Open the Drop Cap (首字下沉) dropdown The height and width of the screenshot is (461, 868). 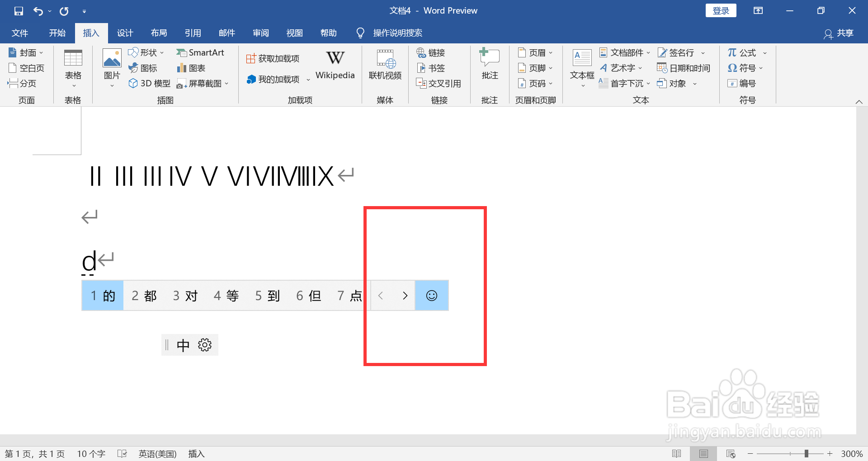click(625, 83)
